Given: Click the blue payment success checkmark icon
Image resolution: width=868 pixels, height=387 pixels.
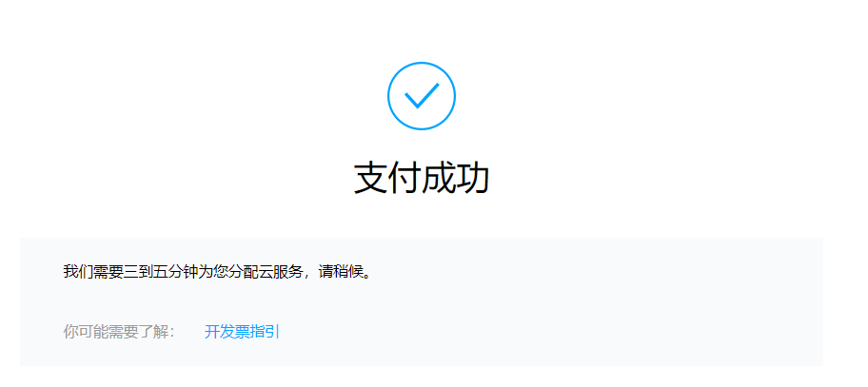Looking at the screenshot, I should point(422,96).
